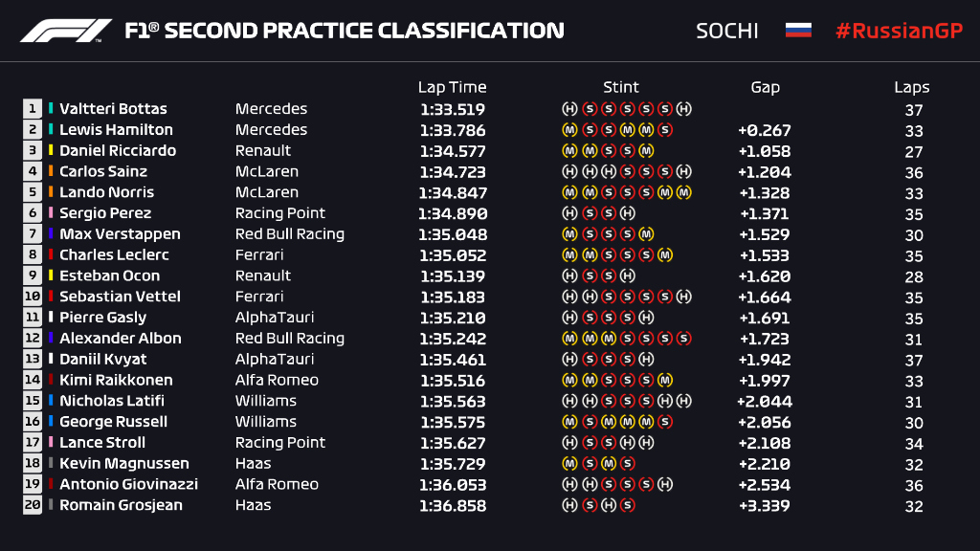This screenshot has height=551, width=980.
Task: Click first medium tyre icon in Ricciardo's stint
Action: [568, 151]
